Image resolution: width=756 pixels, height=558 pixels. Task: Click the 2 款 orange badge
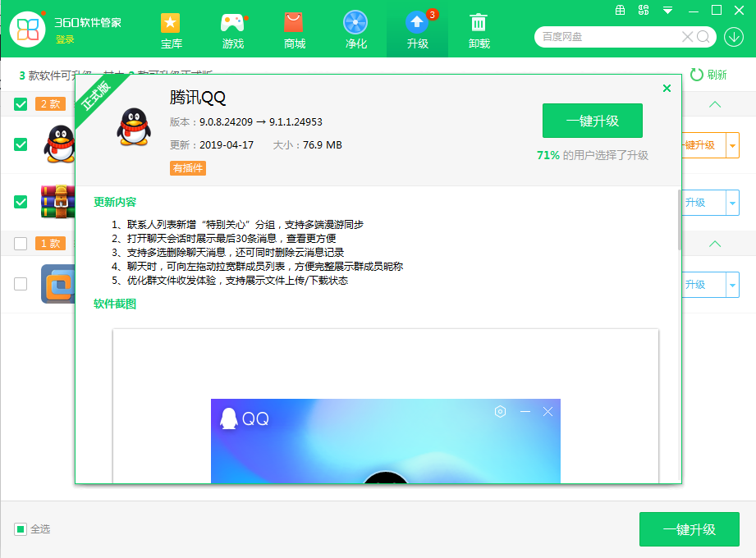click(51, 103)
